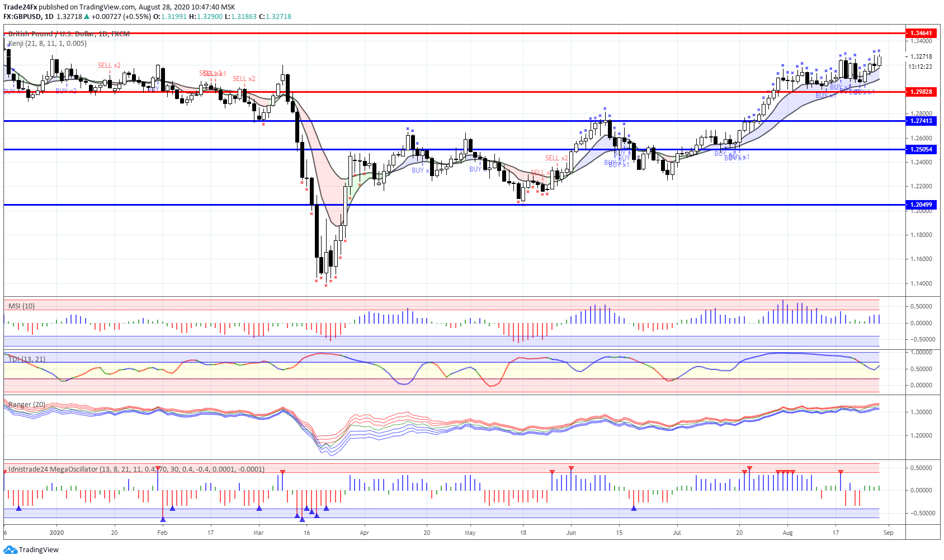Click the blue 1.27413 price level tag
This screenshot has width=944, height=560.
tap(921, 121)
